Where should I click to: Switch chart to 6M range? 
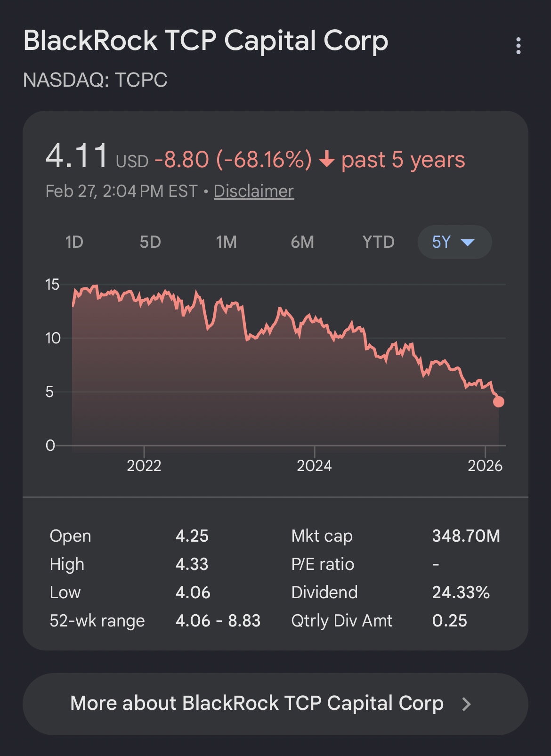(x=302, y=242)
